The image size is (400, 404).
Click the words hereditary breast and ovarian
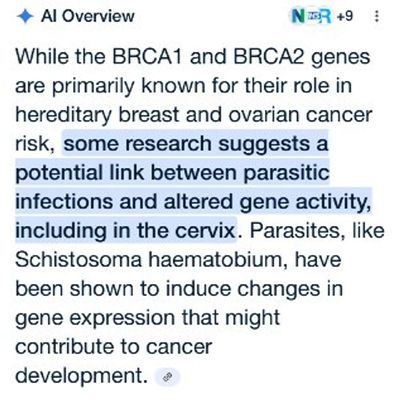tap(157, 115)
